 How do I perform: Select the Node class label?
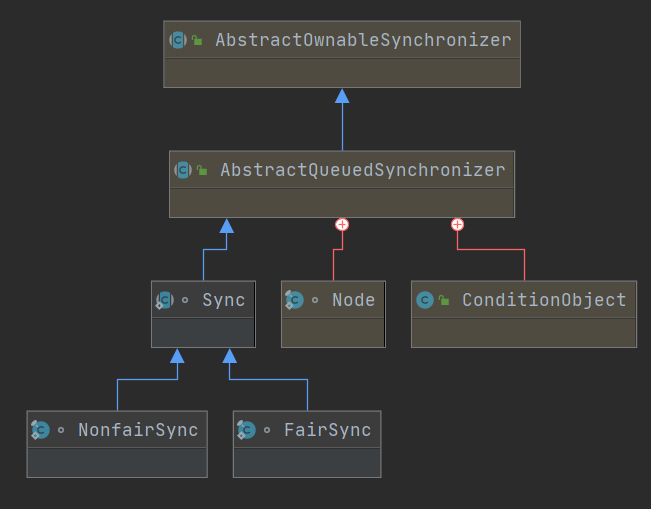coord(354,300)
